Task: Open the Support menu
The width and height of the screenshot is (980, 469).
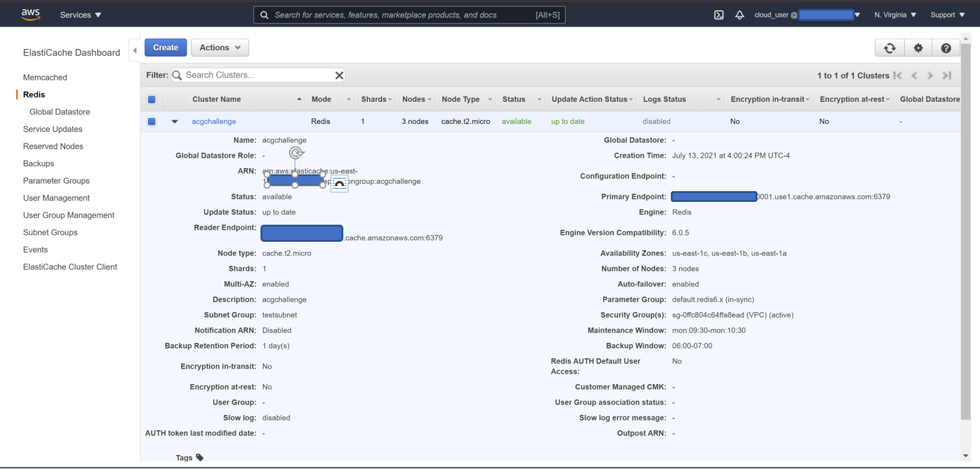Action: (x=948, y=15)
